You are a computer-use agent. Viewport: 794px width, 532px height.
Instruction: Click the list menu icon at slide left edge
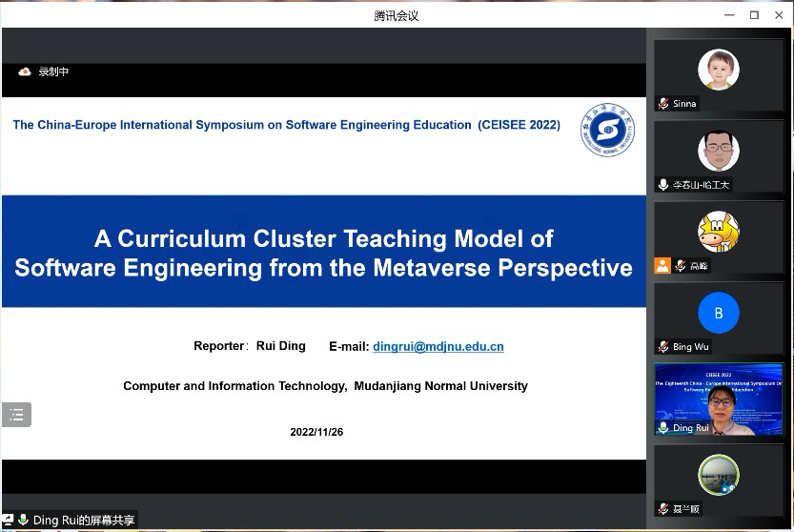pos(16,415)
